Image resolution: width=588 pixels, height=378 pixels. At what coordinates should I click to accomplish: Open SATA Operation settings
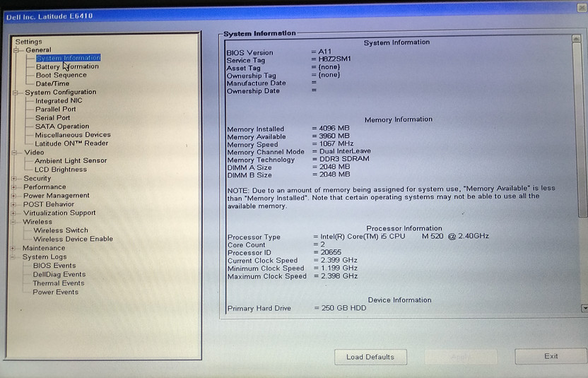point(62,126)
